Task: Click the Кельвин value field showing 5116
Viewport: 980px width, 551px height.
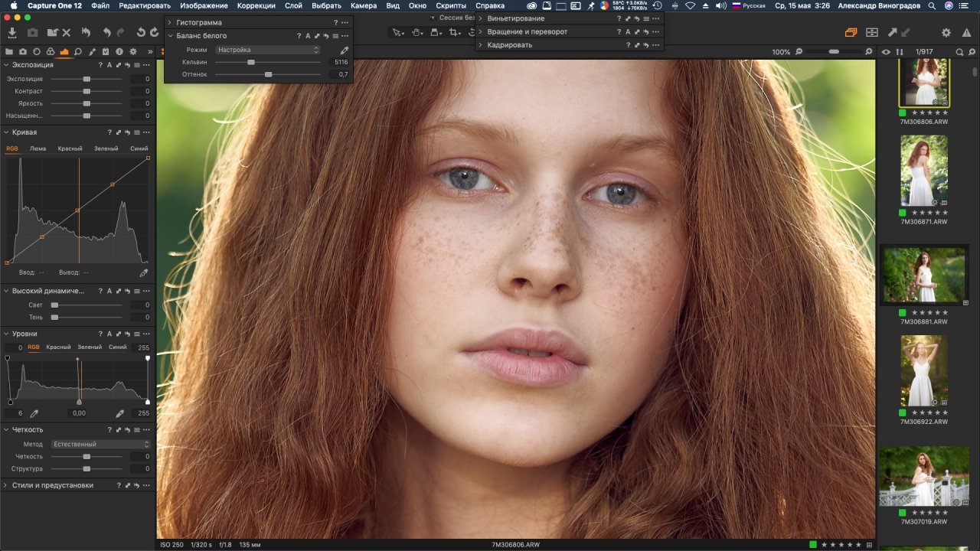Action: 338,62
